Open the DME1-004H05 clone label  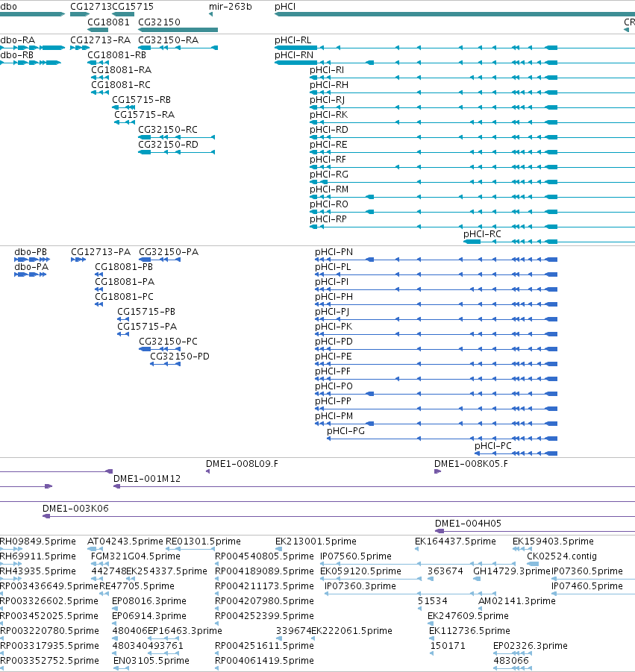pyautogui.click(x=468, y=524)
